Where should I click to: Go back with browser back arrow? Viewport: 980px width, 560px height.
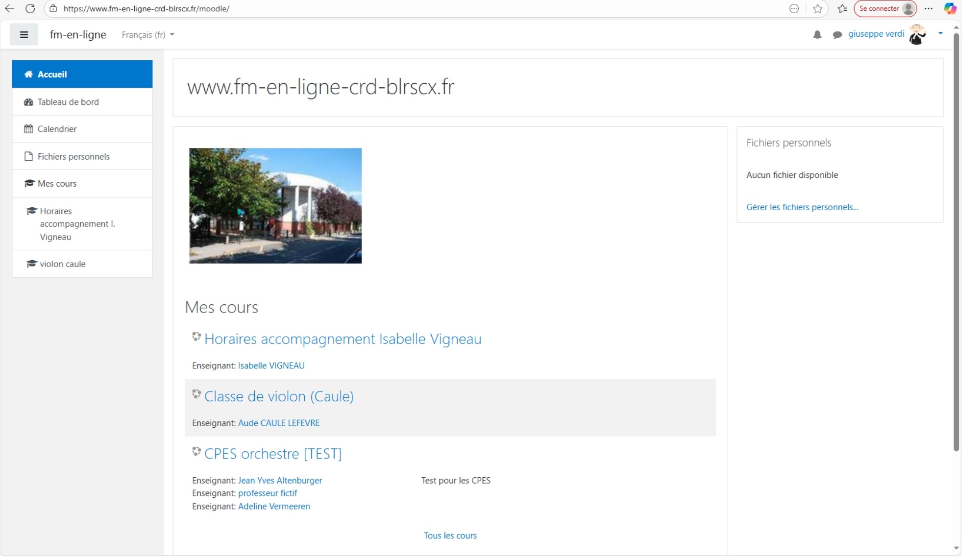[x=9, y=8]
